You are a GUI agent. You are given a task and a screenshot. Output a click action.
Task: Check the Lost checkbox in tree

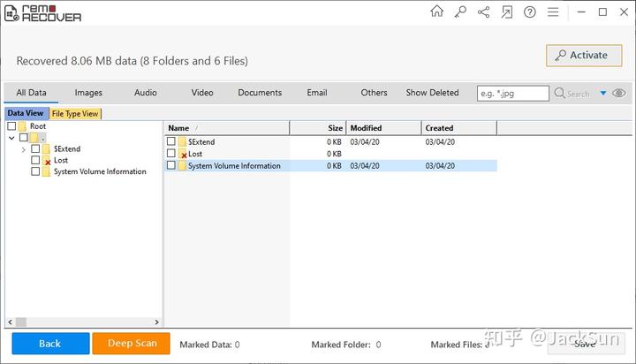tap(35, 160)
